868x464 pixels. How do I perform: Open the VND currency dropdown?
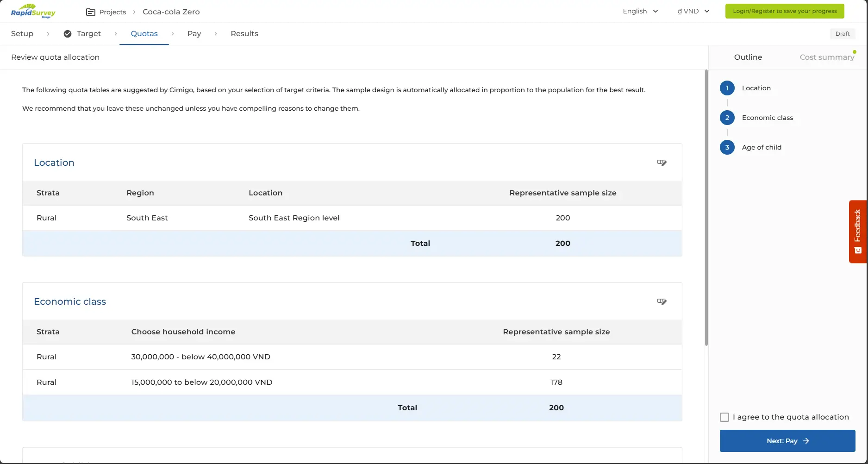coord(693,11)
